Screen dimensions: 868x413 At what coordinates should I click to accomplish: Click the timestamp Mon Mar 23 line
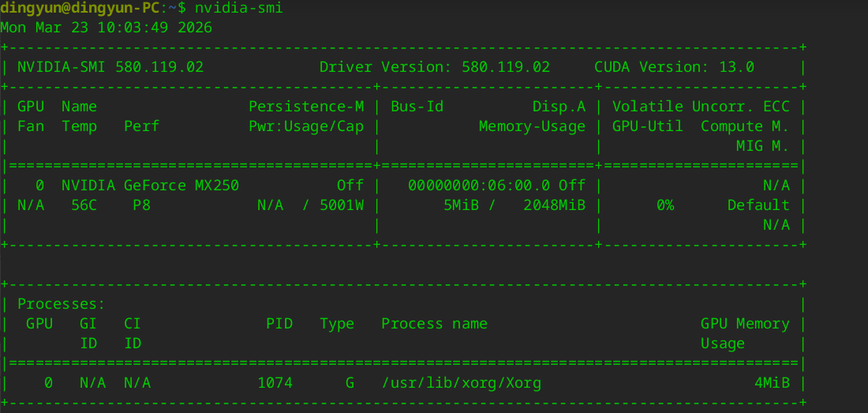pos(106,28)
